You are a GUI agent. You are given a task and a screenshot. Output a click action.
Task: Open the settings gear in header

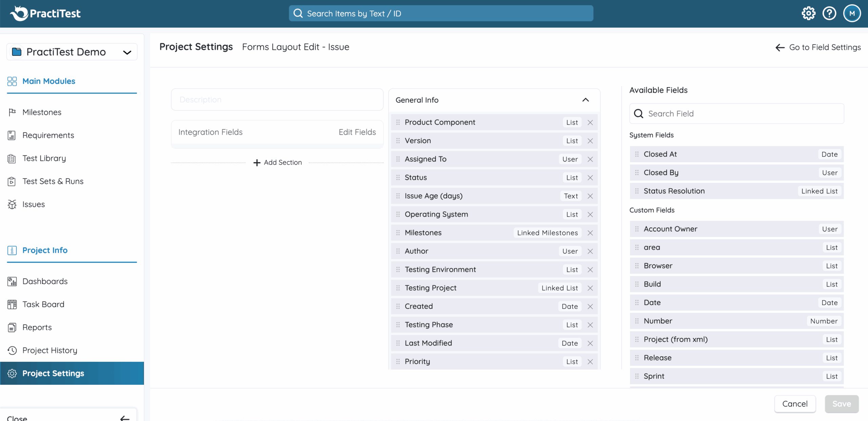808,14
